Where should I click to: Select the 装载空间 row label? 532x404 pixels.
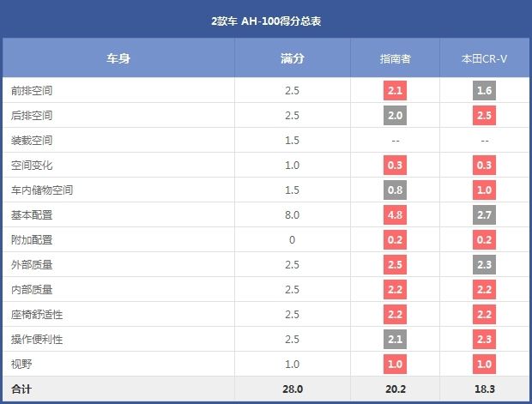32,140
